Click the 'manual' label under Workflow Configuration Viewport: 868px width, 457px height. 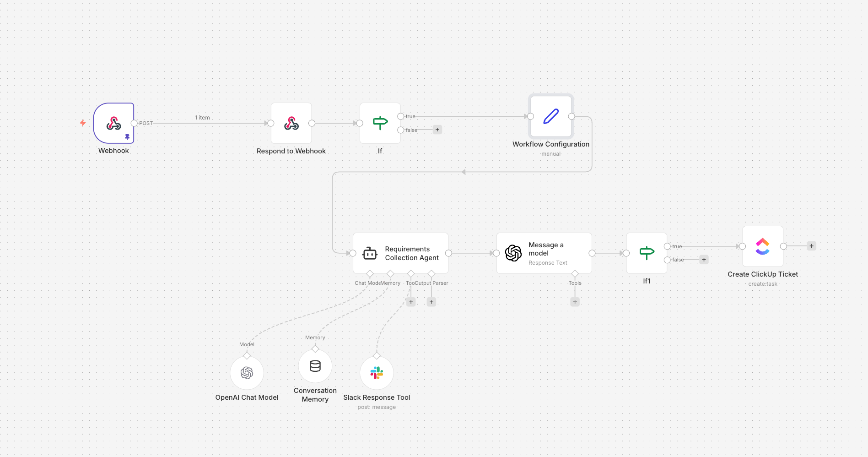point(551,154)
